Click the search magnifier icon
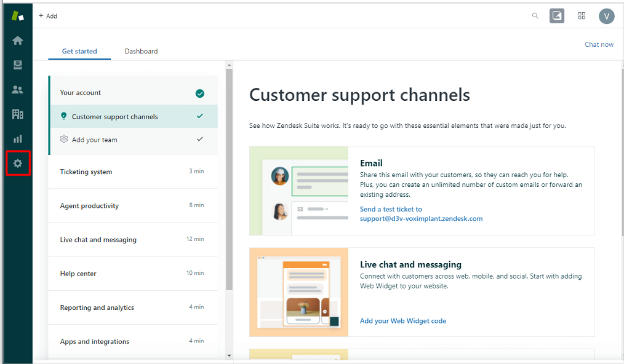This screenshot has height=364, width=624. (x=535, y=16)
